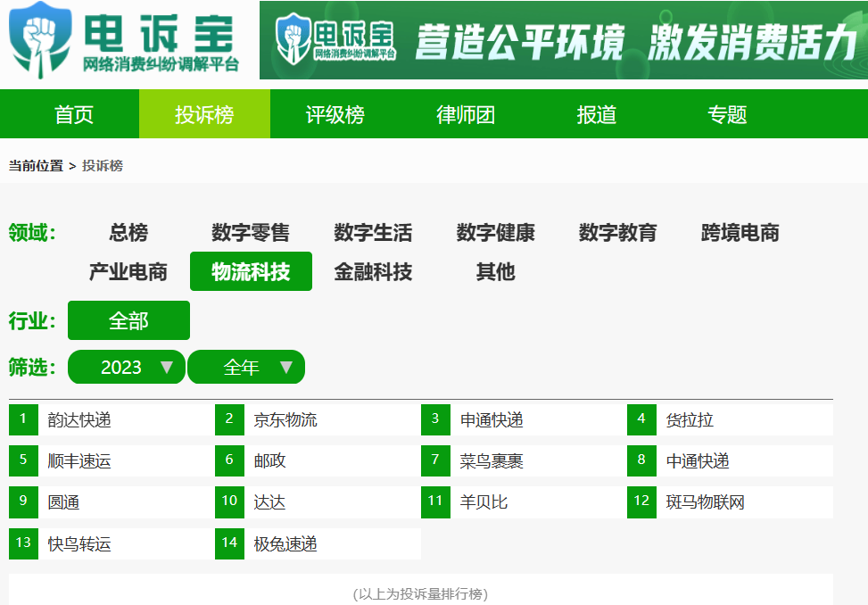The width and height of the screenshot is (868, 605).
Task: Open the 评级榜 navigation tab
Action: click(x=335, y=115)
